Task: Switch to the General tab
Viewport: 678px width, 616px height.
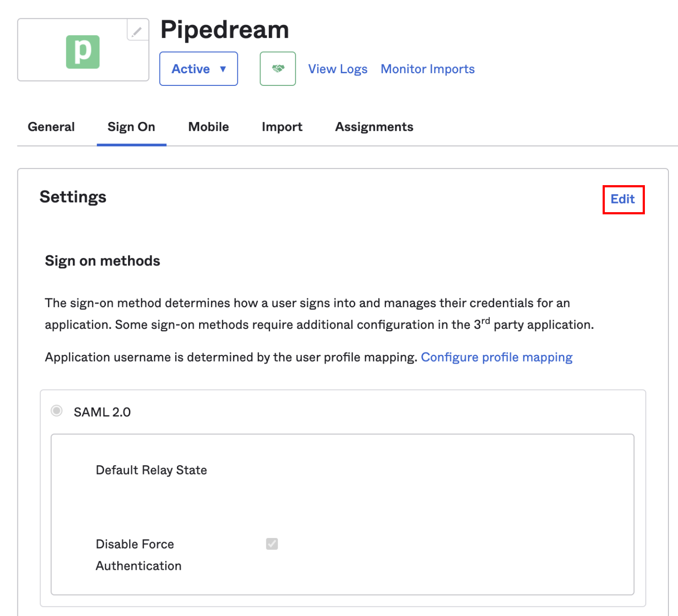Action: 51,127
